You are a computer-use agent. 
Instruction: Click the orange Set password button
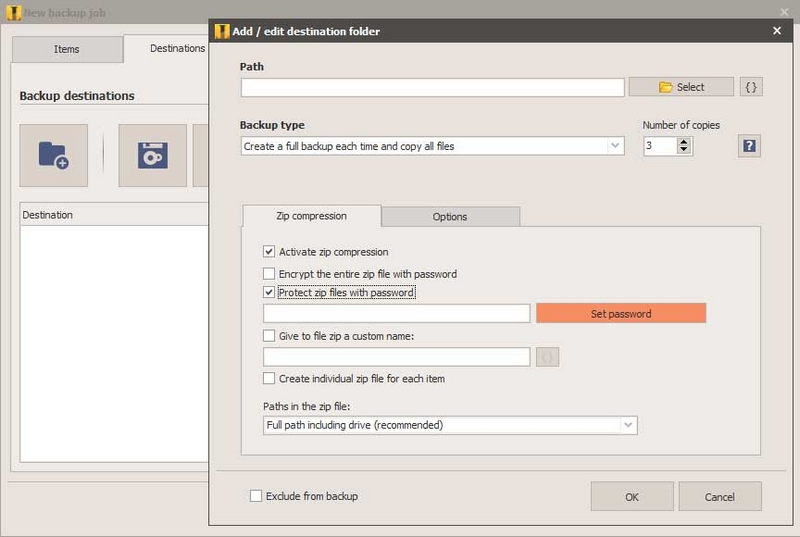621,314
